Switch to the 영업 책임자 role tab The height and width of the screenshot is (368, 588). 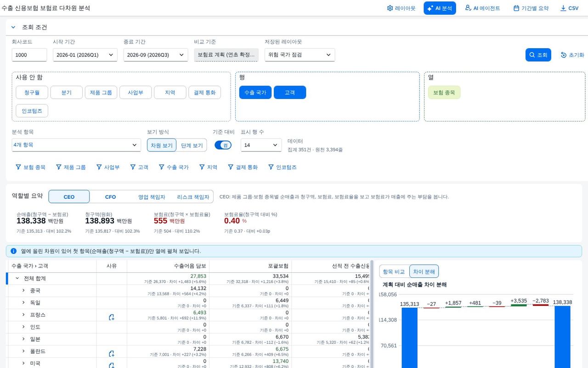coord(152,197)
